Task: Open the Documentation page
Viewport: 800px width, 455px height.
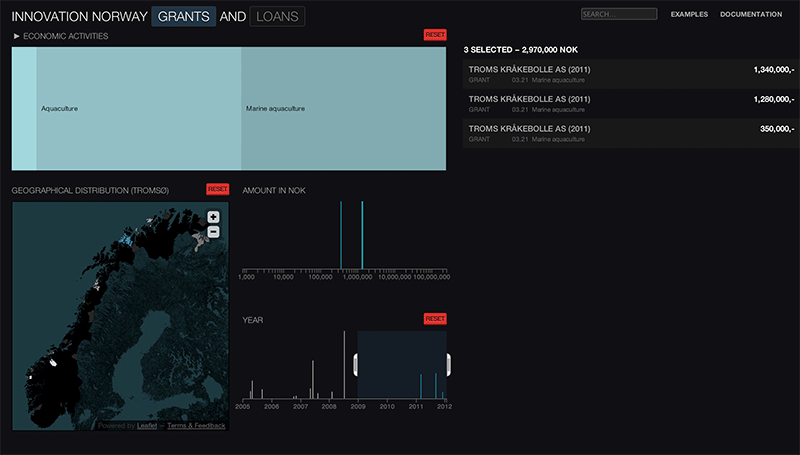Action: tap(751, 14)
